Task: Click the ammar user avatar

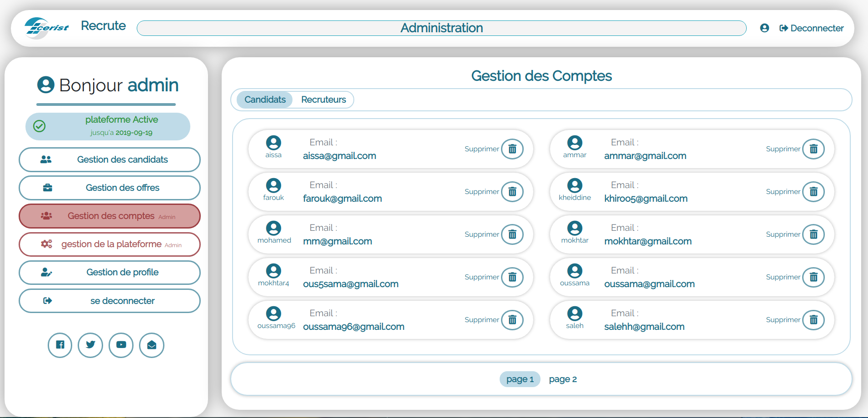Action: click(x=575, y=143)
